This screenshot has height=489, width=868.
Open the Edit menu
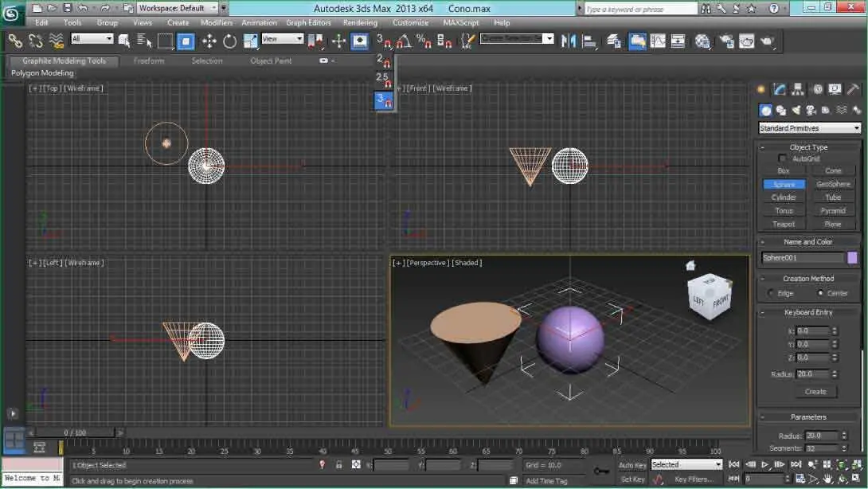coord(41,23)
